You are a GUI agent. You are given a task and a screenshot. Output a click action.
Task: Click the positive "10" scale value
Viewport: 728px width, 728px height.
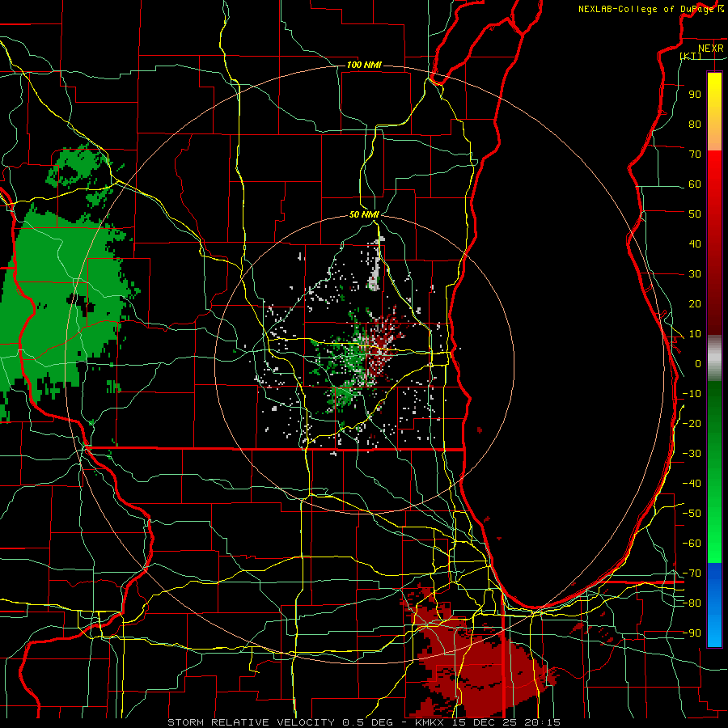695,334
